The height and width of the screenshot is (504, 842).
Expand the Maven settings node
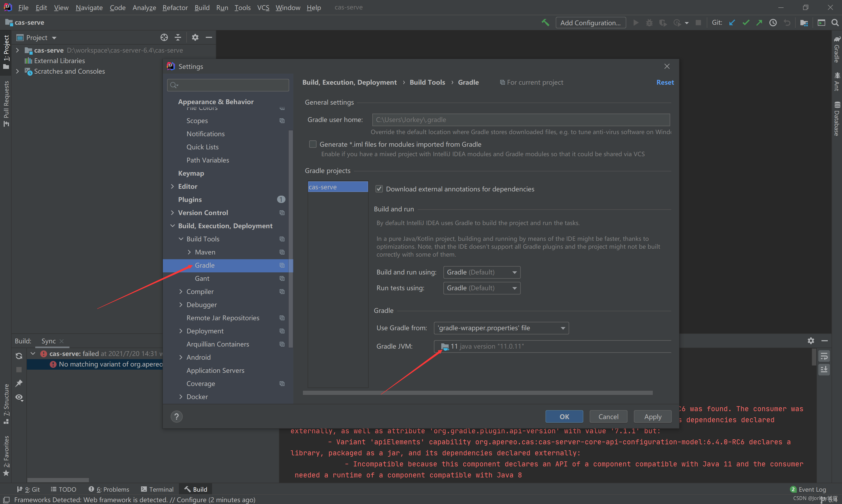point(189,252)
